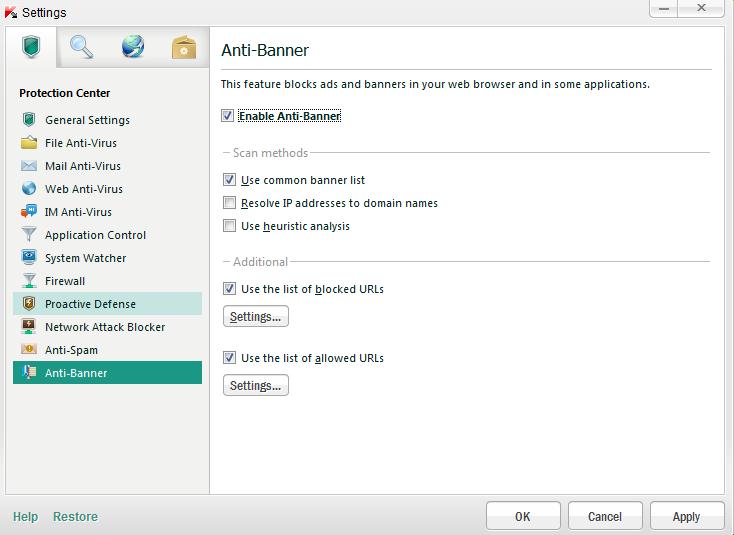
Task: Select Mail Anti-Virus envelope icon
Action: pos(29,166)
